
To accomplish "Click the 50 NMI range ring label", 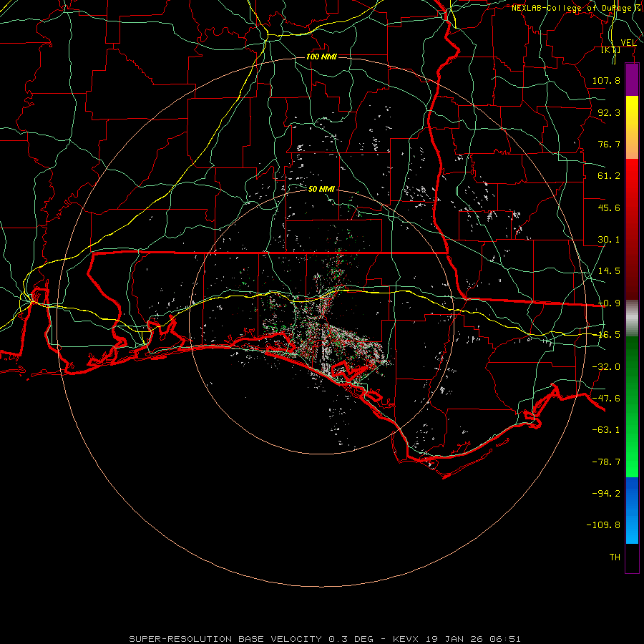I will 321,189.
